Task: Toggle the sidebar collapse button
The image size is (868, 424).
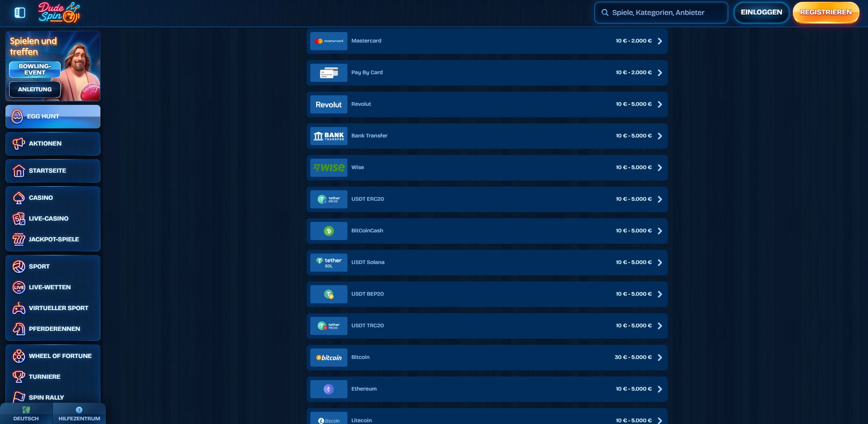Action: click(19, 12)
